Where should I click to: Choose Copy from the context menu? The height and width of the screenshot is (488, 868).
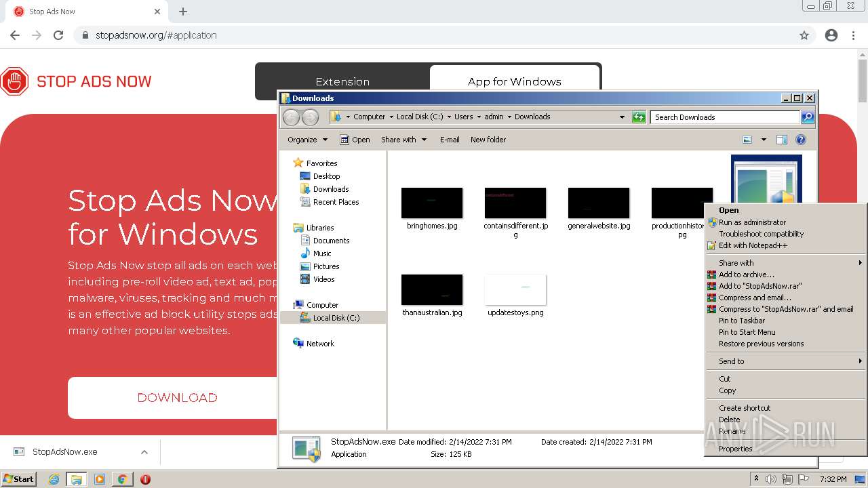click(x=786, y=390)
